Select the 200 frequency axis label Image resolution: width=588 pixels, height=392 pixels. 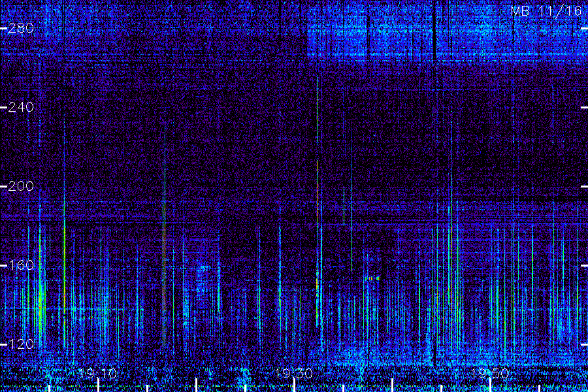[21, 186]
